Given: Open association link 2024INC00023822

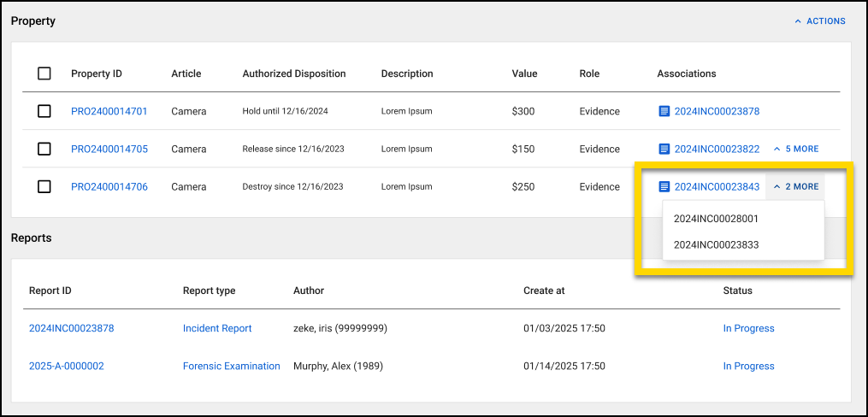Looking at the screenshot, I should coord(717,149).
